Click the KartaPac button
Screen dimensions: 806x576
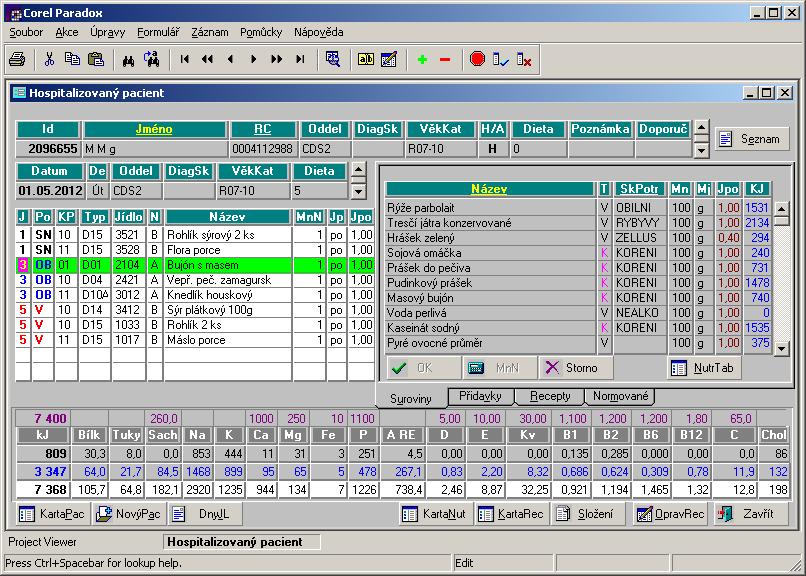[x=52, y=514]
